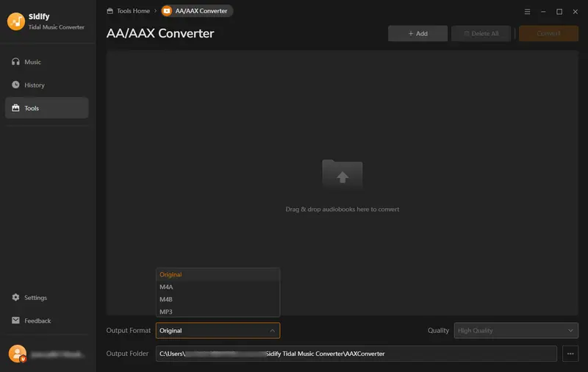Open the Feedback page
The image size is (588, 372).
[x=46, y=321]
